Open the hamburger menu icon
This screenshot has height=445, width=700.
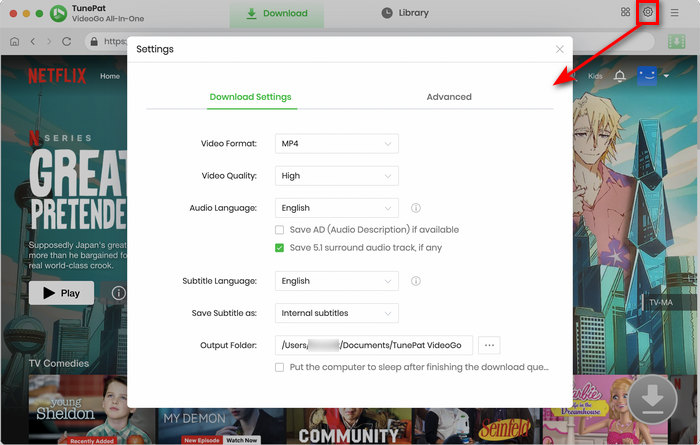[674, 12]
